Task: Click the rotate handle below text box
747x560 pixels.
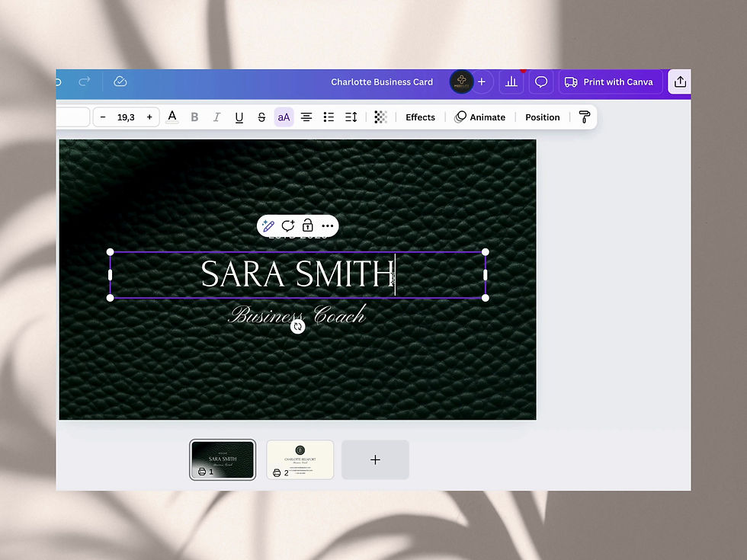Action: tap(298, 327)
